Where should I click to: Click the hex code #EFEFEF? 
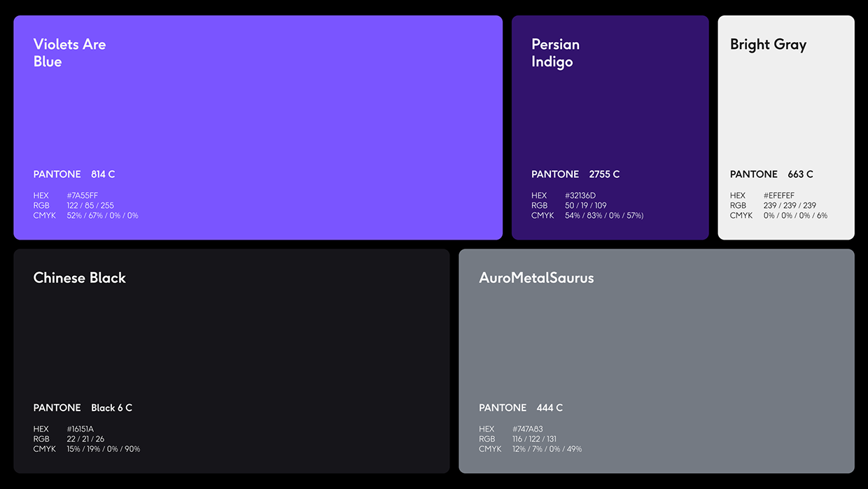[x=779, y=195]
